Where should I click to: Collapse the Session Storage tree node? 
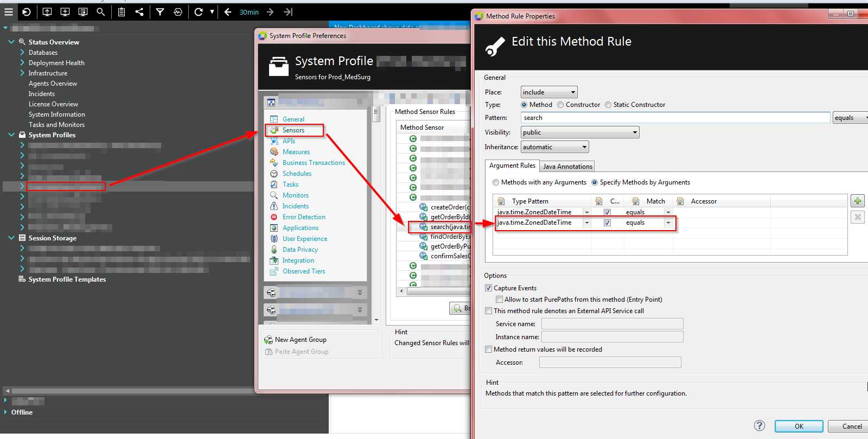click(x=11, y=238)
